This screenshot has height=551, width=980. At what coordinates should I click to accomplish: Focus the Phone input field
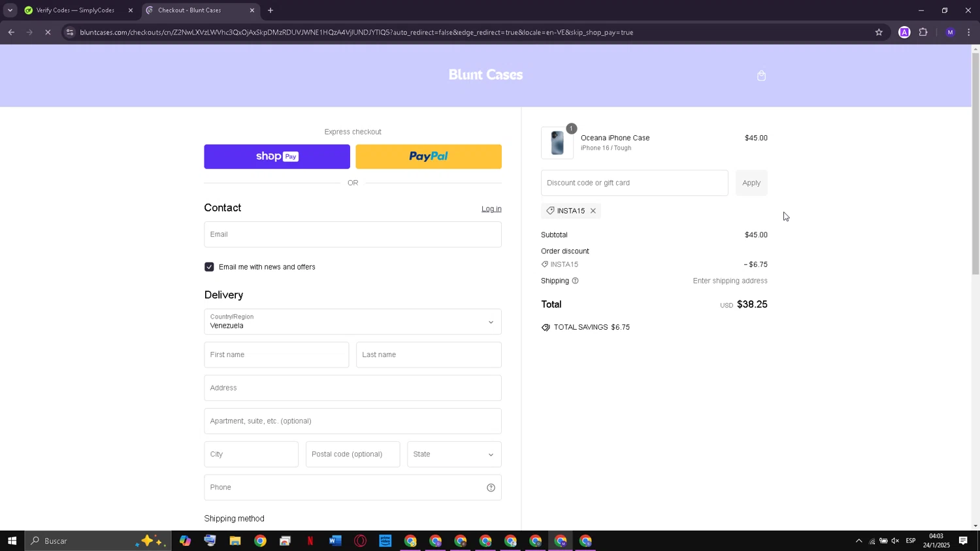353,488
